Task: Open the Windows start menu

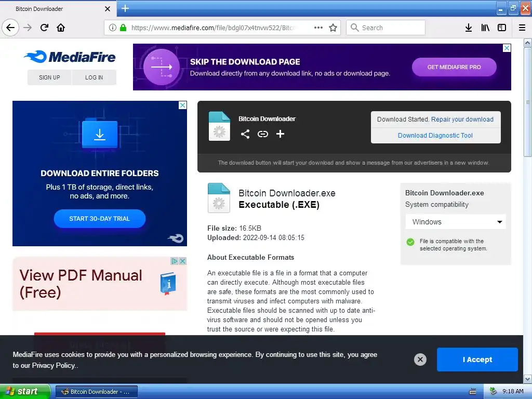Action: 25,392
